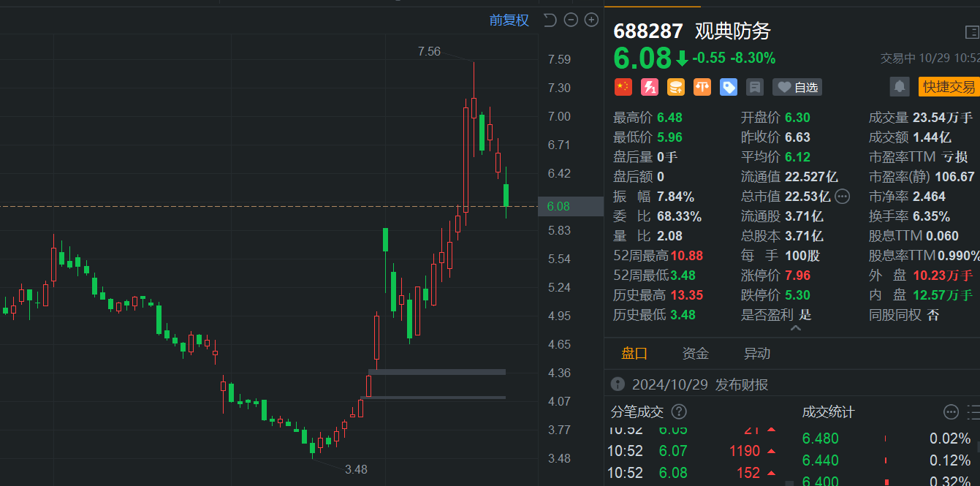Click the orange balance scale icon
The height and width of the screenshot is (486, 980).
coord(702,87)
